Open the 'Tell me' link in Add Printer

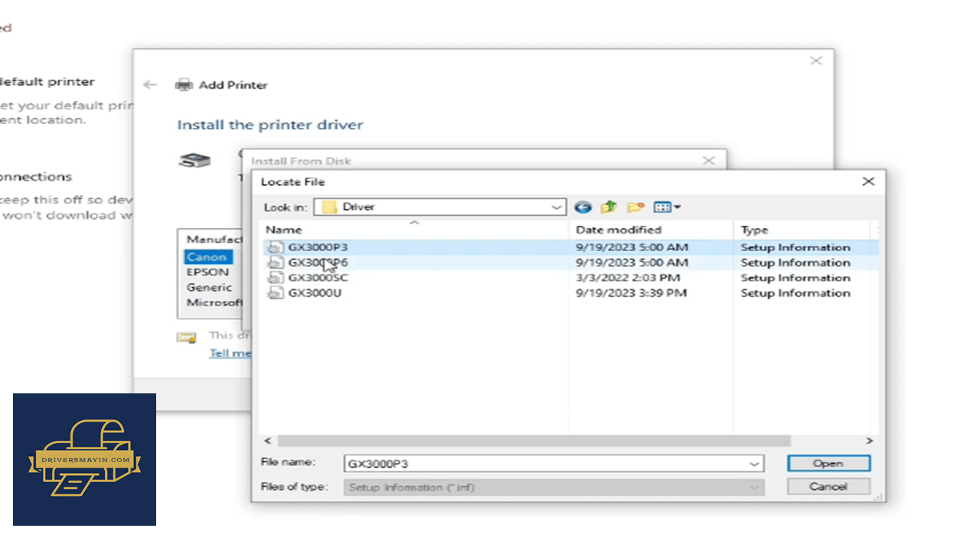point(230,353)
